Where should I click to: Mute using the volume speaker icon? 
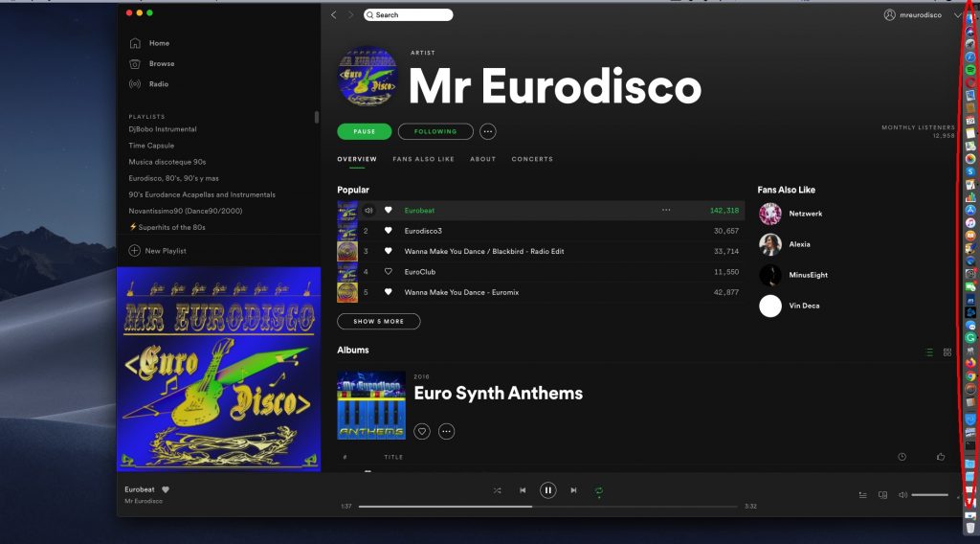(902, 495)
